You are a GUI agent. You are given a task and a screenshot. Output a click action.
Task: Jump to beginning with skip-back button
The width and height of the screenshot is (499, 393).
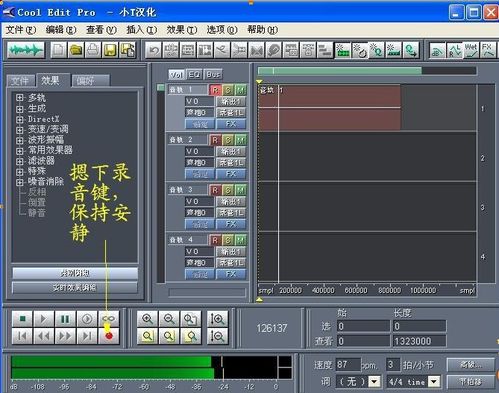[x=22, y=336]
